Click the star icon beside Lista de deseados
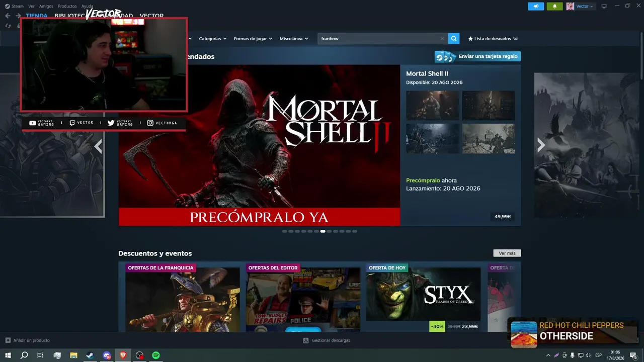 (x=470, y=39)
